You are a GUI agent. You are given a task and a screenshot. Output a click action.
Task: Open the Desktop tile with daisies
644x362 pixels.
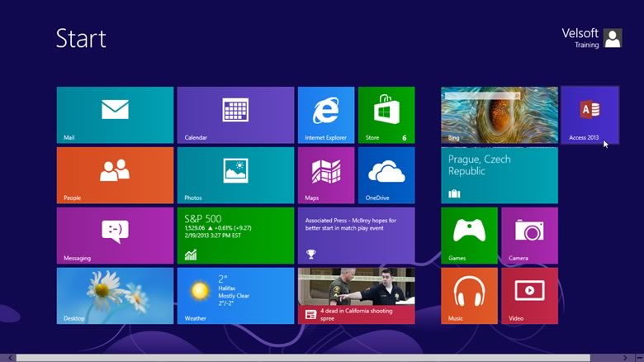pos(115,295)
